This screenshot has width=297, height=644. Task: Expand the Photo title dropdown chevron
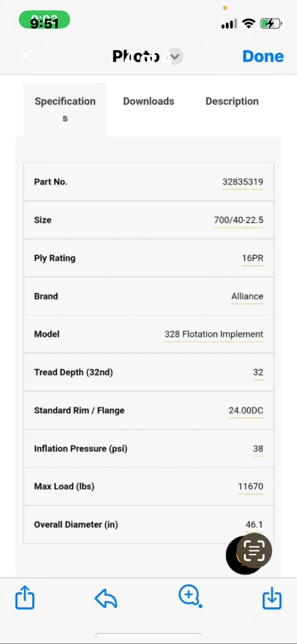(x=175, y=57)
